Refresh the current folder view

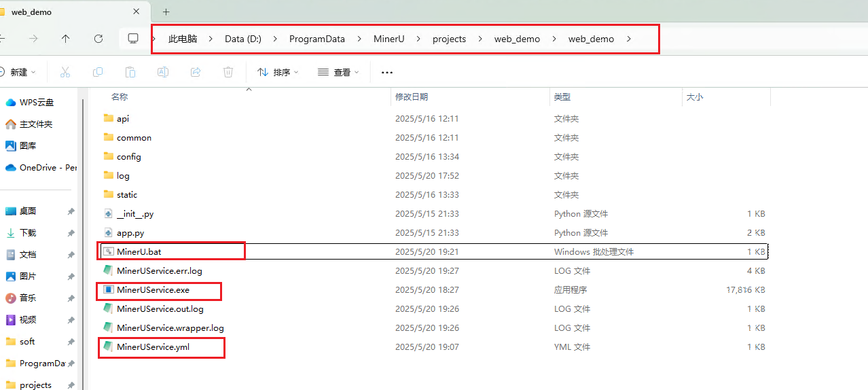point(98,39)
